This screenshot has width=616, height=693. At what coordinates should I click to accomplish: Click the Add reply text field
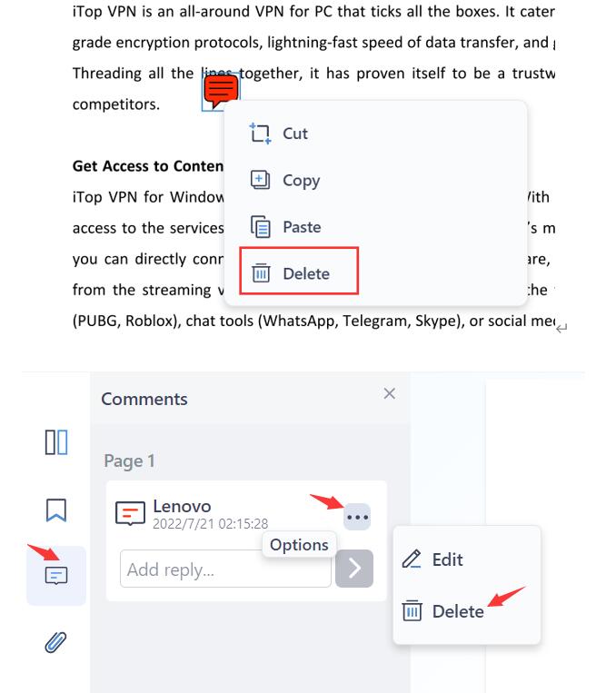click(x=225, y=569)
